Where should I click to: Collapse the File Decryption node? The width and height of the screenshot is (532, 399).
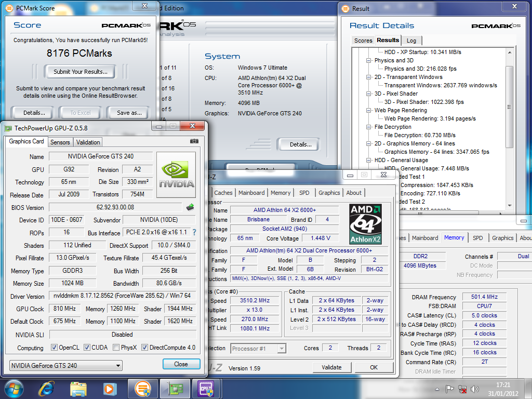[368, 127]
